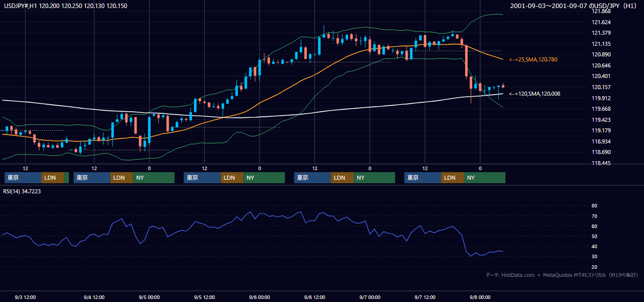Click the 2001-09-03~2001-09-07 USD/JPY (H1) header
644x302 pixels.
pyautogui.click(x=574, y=6)
